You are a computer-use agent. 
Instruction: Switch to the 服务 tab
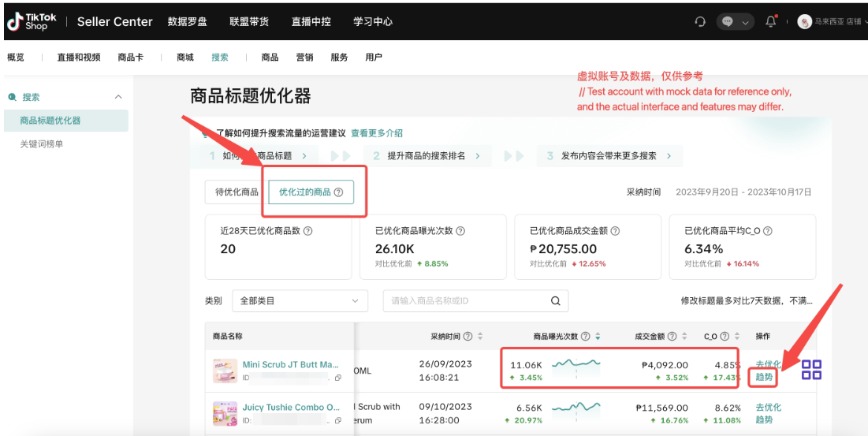339,57
